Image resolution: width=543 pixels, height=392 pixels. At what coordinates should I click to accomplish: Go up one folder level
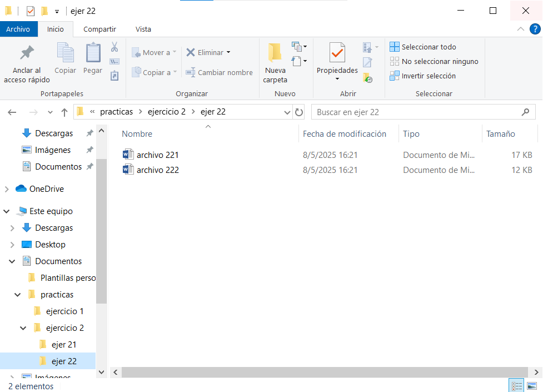pos(64,112)
